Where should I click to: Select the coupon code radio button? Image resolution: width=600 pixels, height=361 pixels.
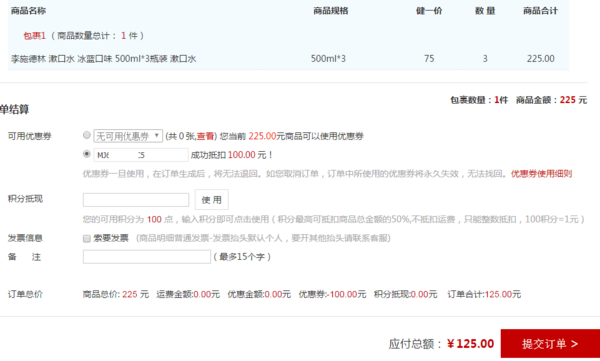point(87,154)
